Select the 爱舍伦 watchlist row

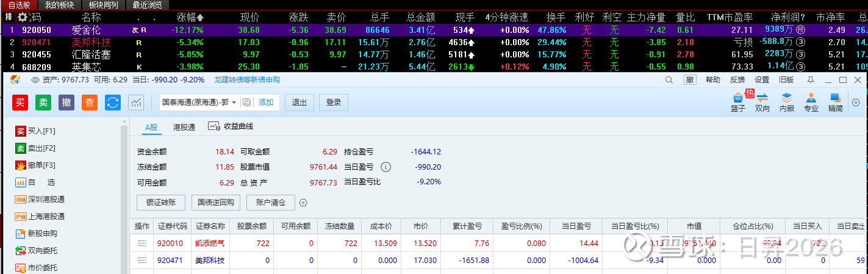pos(434,30)
